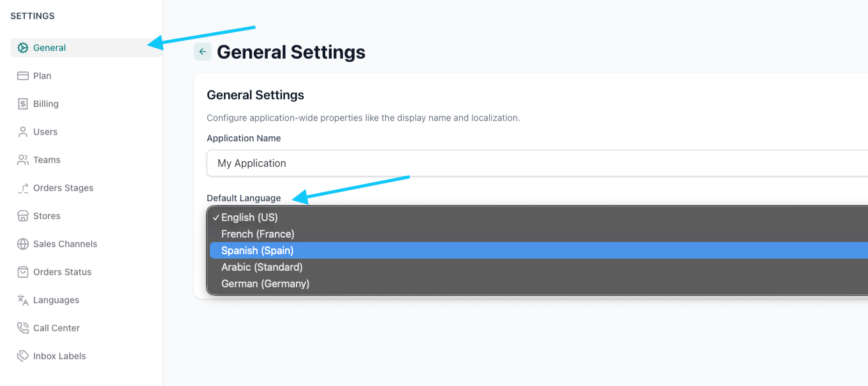Click the Languages translate icon
868x386 pixels.
tap(23, 300)
